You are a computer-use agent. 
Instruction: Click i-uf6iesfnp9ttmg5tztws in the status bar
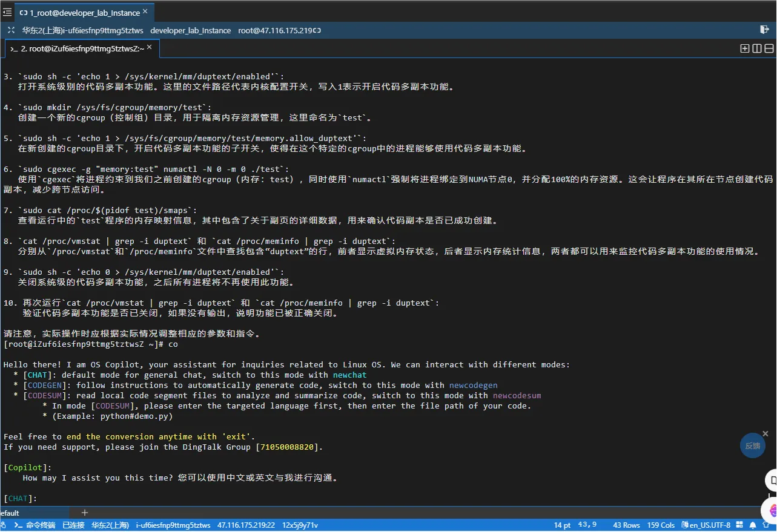click(x=173, y=525)
